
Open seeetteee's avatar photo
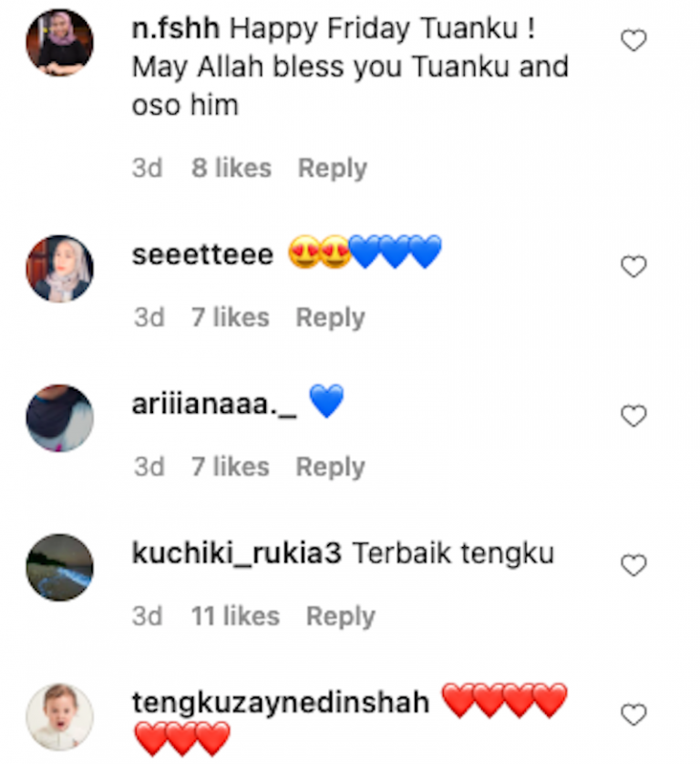point(60,269)
